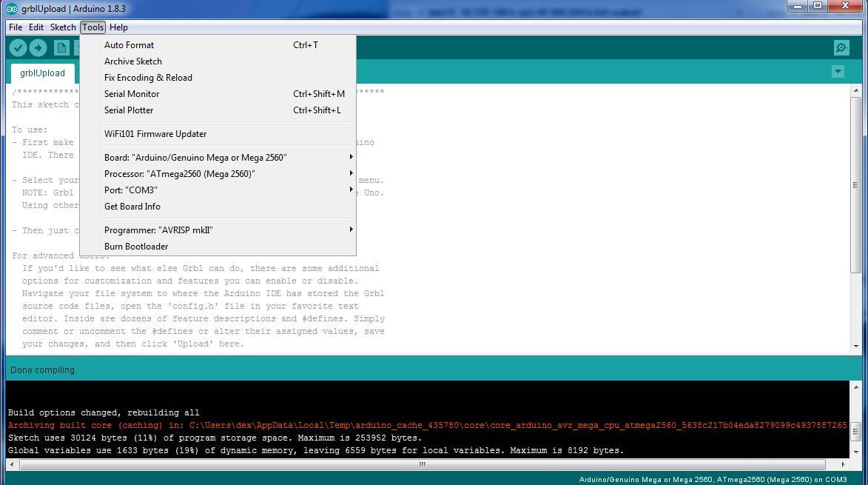Screen dimensions: 868x485
Task: Click 'Global variables use 1633 bytes' line
Action: tap(315, 451)
